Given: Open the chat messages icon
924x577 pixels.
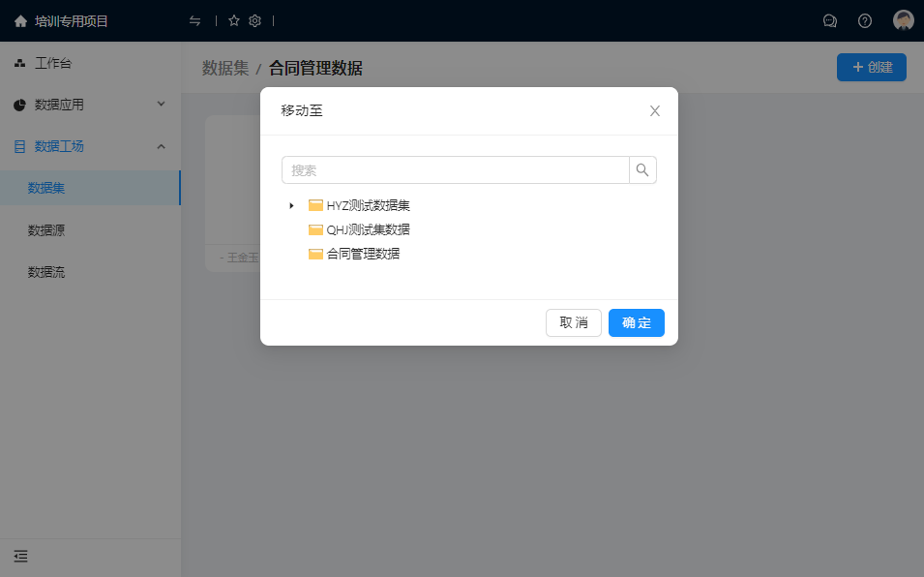Looking at the screenshot, I should (x=829, y=20).
